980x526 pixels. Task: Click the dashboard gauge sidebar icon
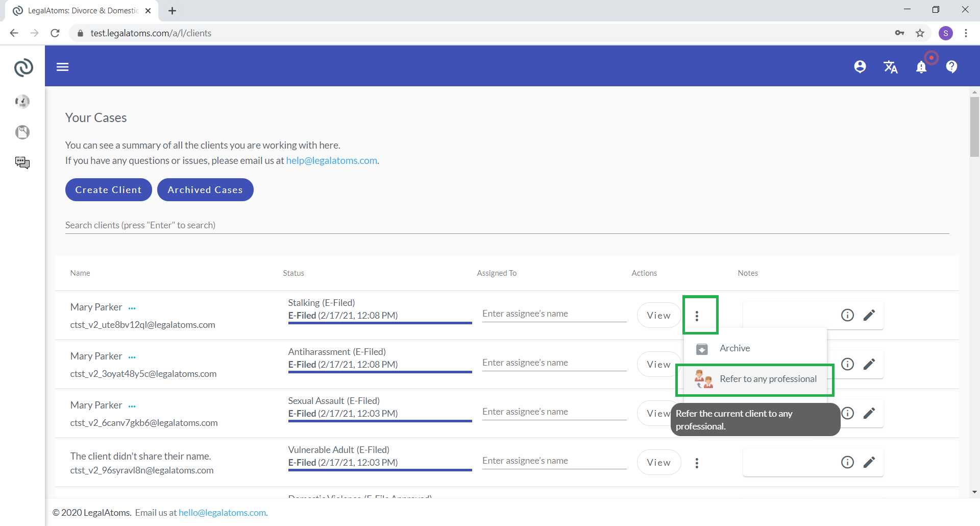tap(22, 102)
